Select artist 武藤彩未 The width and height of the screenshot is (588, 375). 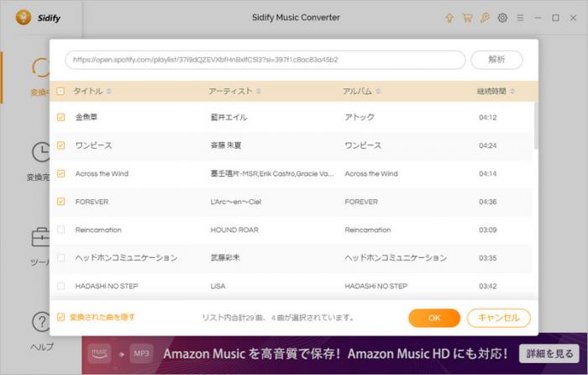coord(225,258)
